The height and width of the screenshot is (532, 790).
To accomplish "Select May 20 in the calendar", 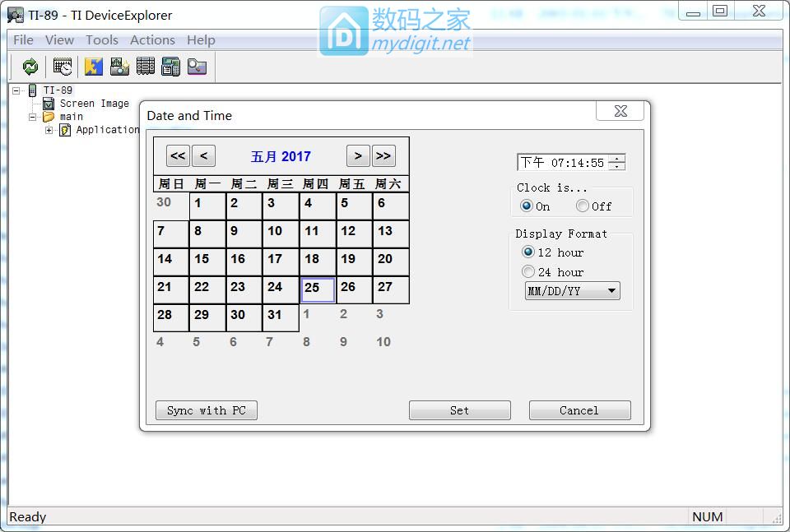I will [391, 261].
